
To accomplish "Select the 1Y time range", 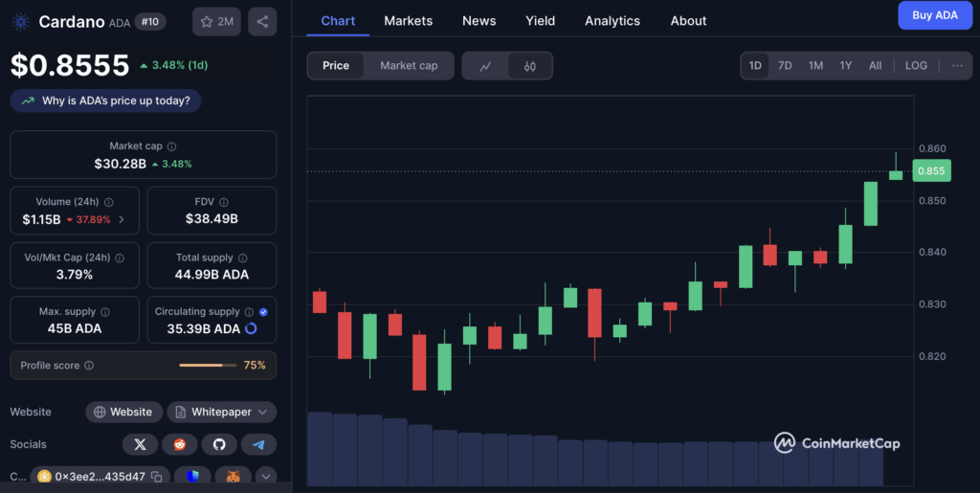I will (846, 66).
